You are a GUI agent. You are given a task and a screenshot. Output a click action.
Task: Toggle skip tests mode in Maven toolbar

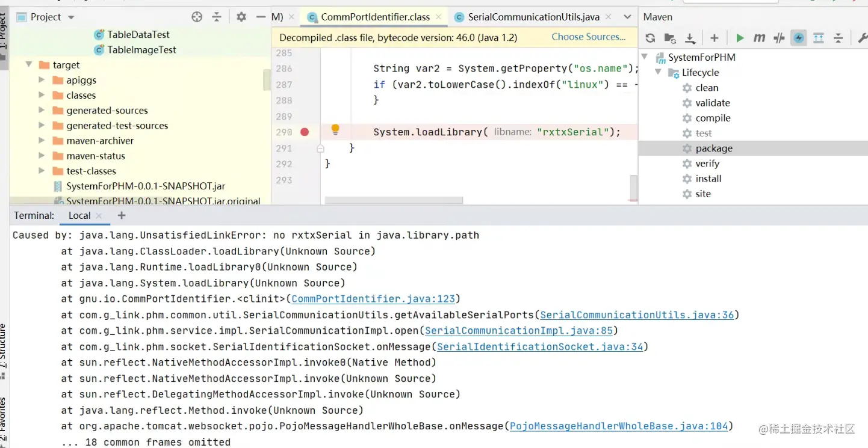click(x=799, y=38)
